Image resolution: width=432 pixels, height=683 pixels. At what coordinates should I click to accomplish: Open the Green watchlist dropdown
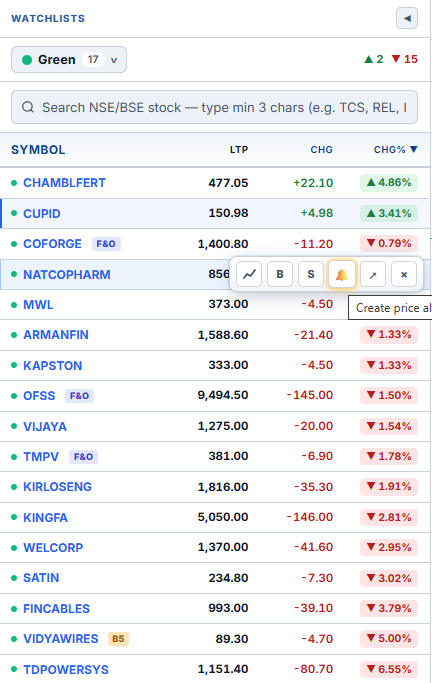(69, 60)
